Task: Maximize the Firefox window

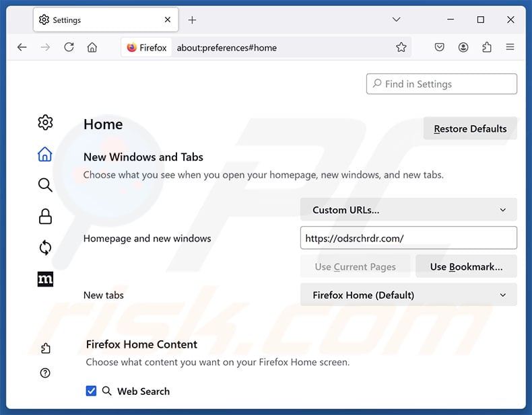Action: pos(480,20)
